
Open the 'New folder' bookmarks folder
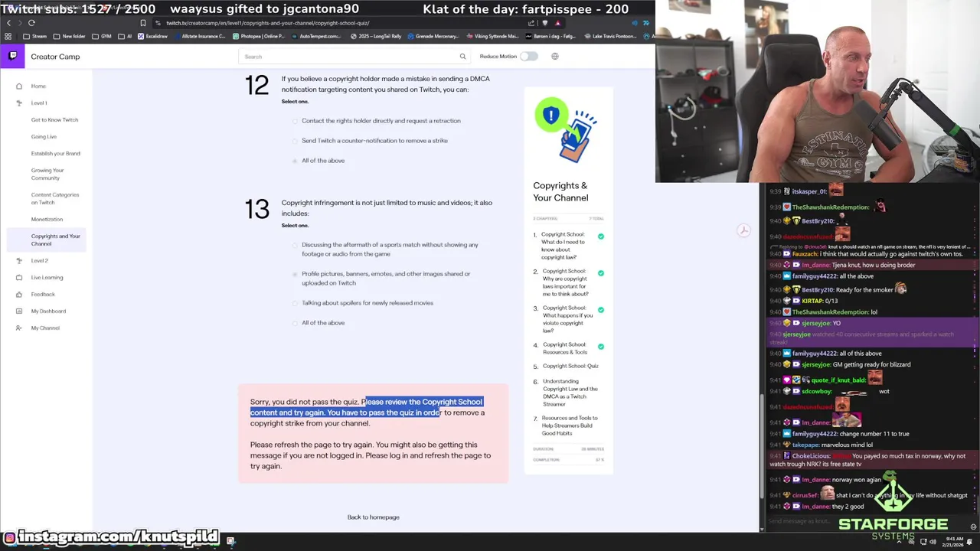point(69,36)
